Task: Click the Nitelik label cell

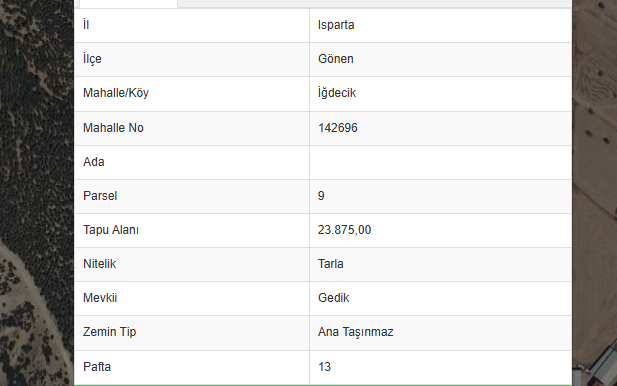Action: [x=192, y=264]
